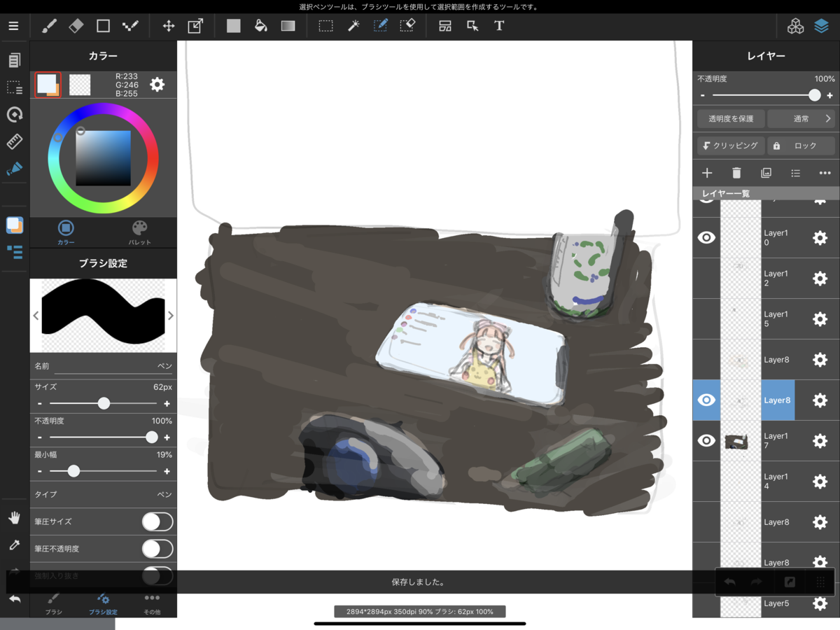Select the fill rectangle tool
The image size is (840, 630).
click(234, 26)
